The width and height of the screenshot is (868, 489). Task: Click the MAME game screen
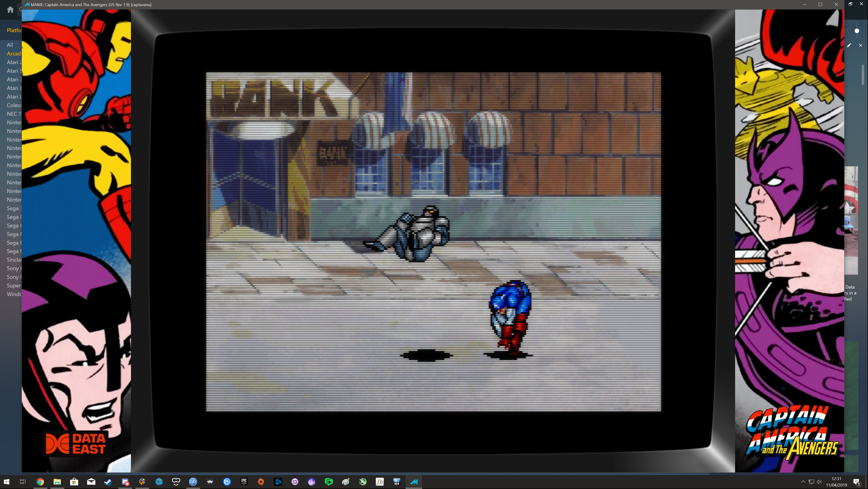click(x=433, y=241)
